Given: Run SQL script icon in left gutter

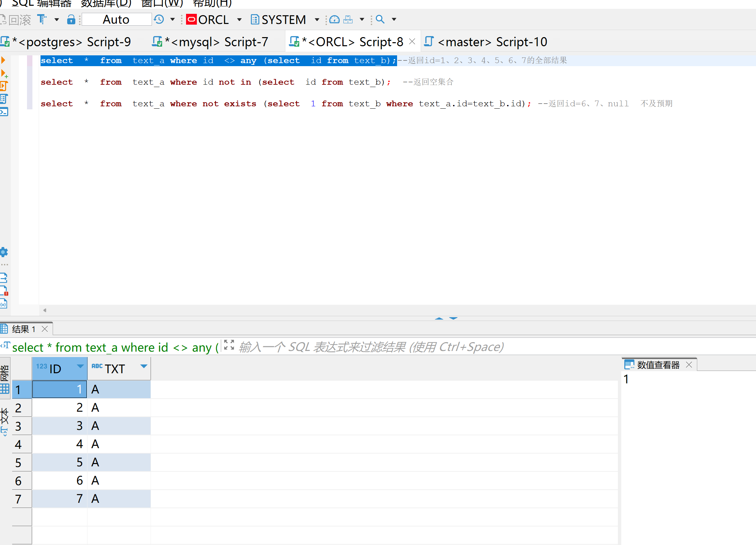Looking at the screenshot, I should pos(4,86).
